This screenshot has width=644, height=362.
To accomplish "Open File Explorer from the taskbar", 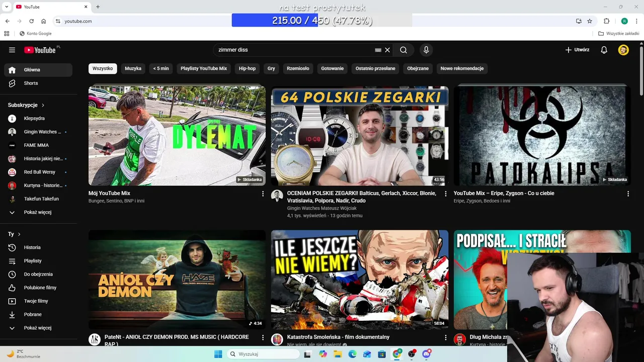I will point(338,354).
